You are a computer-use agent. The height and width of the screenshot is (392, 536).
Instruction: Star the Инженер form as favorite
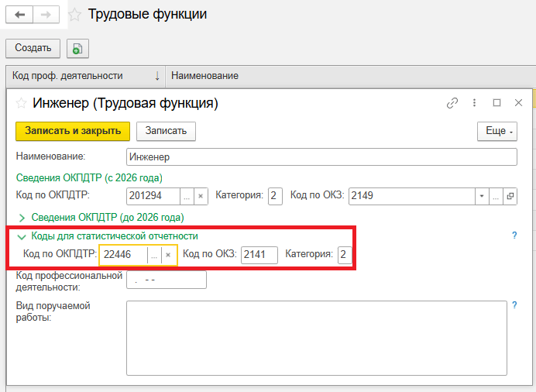(x=21, y=103)
